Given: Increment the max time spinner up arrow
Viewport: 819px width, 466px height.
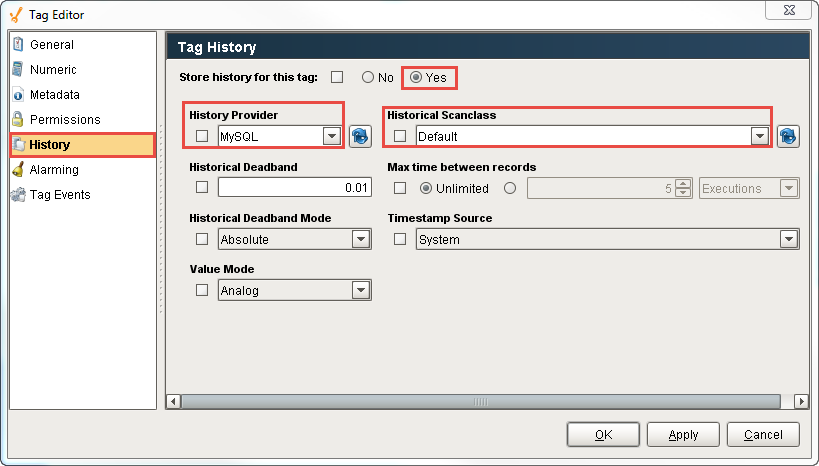Looking at the screenshot, I should [683, 183].
